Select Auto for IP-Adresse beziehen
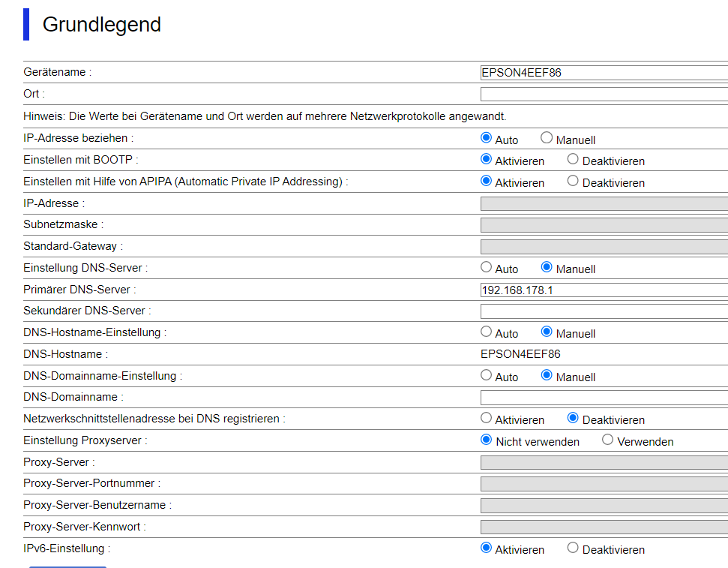Screen dimensions: 728x568 click(x=486, y=138)
